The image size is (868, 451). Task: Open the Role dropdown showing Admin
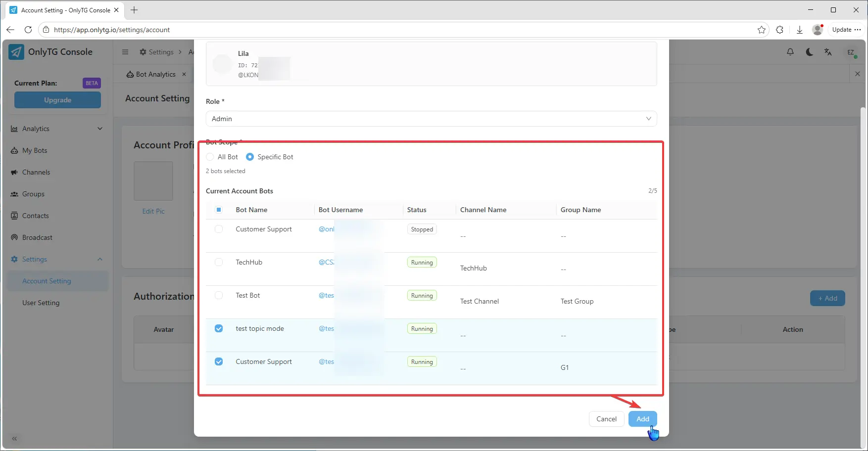coord(431,119)
